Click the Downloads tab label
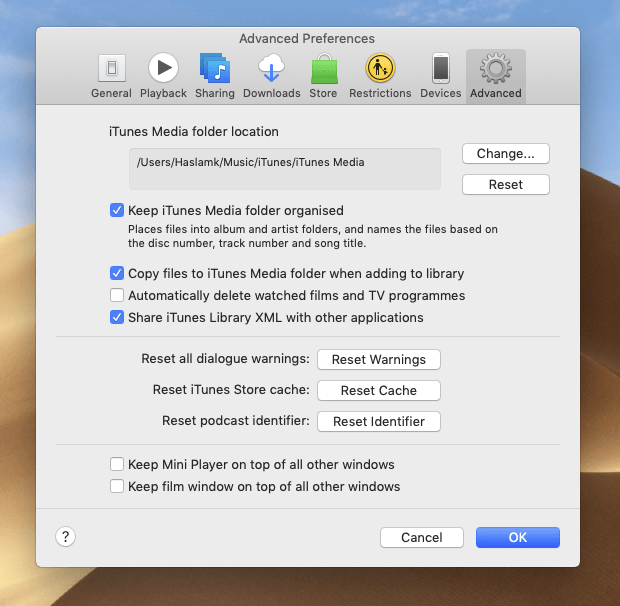This screenshot has height=606, width=620. (272, 93)
